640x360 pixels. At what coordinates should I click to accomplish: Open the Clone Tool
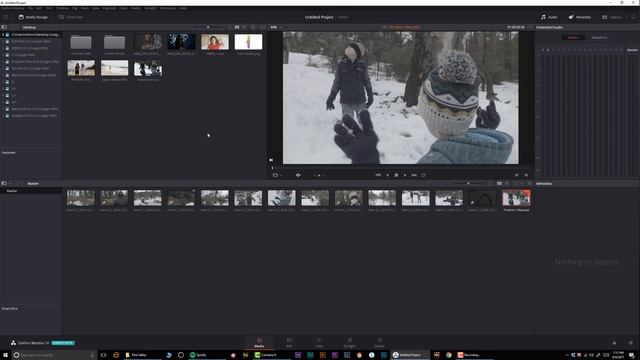[x=71, y=17]
